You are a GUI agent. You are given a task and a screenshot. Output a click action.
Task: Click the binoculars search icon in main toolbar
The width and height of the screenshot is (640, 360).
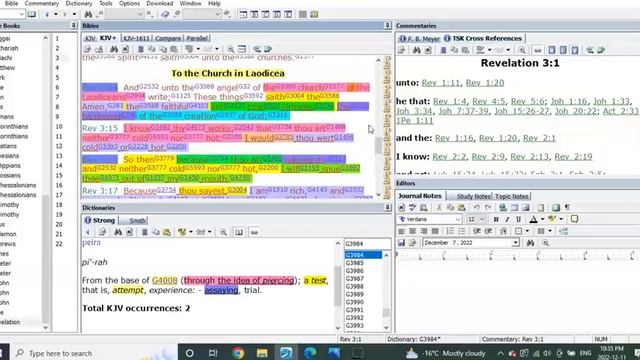(x=88, y=14)
